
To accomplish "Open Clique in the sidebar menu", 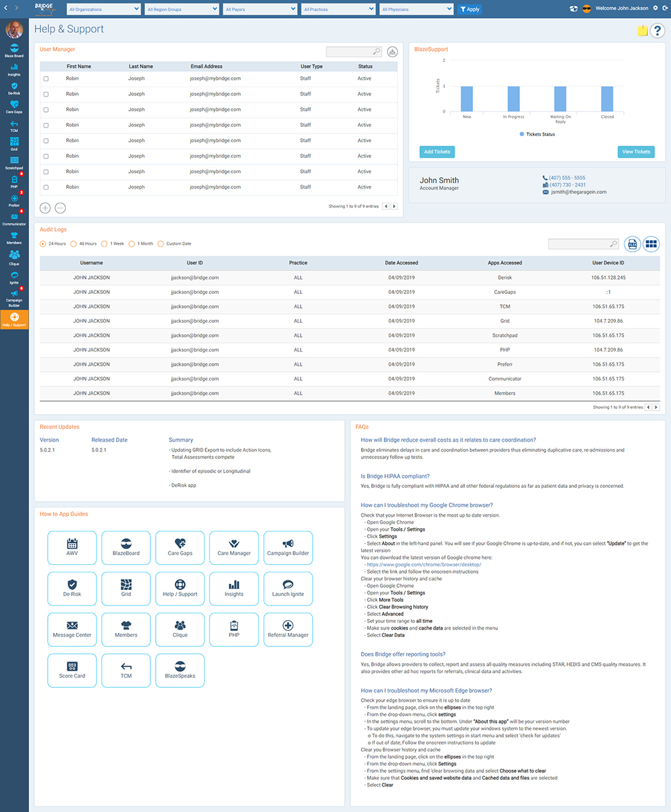I will [14, 258].
